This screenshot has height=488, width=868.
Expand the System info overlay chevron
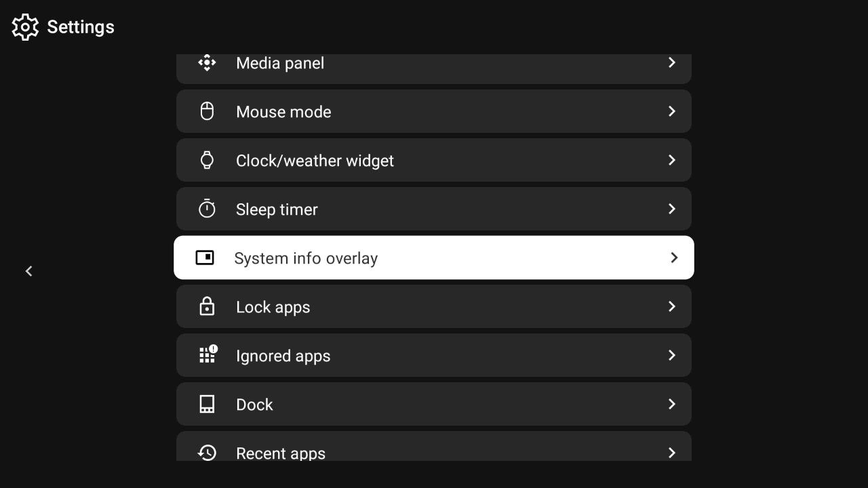(x=674, y=258)
